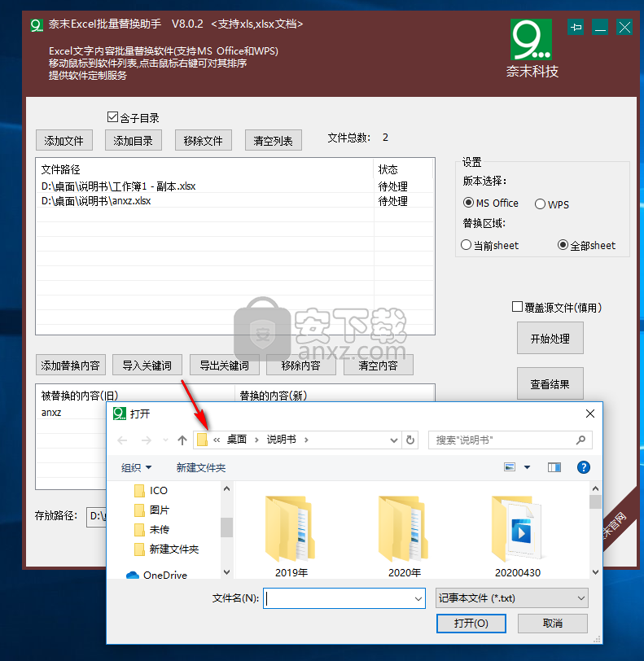644x661 pixels.
Task: Select the 2020年 folder thumbnail
Action: coord(404,536)
